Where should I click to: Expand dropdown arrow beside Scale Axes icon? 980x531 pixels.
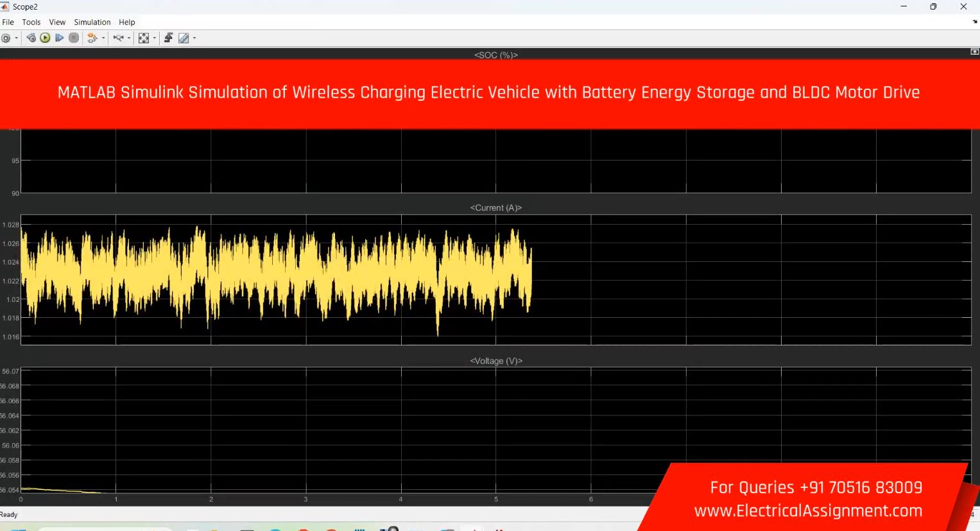point(155,38)
